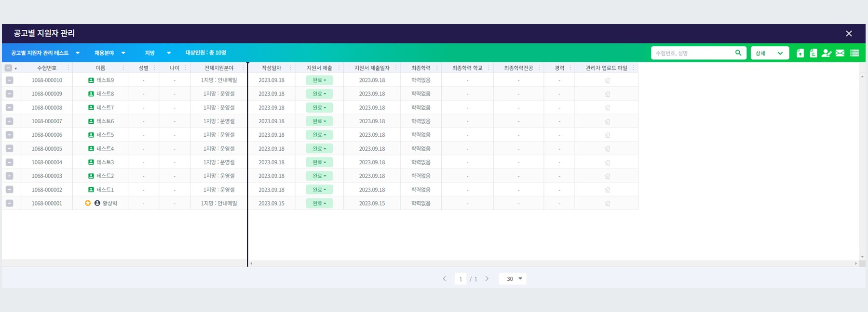This screenshot has width=868, height=312.
Task: Click the magnifier search icon
Action: 738,53
